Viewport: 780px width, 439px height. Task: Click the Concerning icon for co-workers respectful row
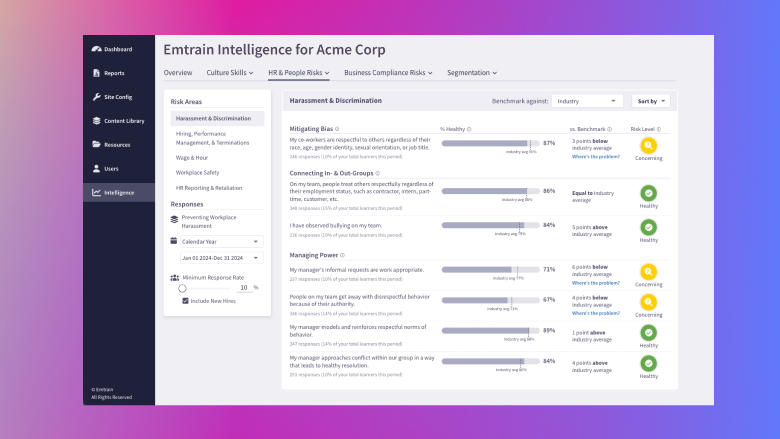point(648,145)
